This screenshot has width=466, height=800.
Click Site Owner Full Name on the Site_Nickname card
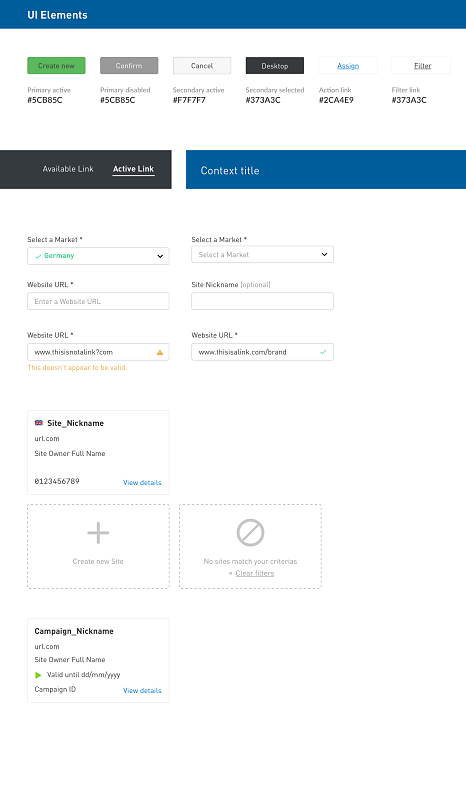pyautogui.click(x=70, y=453)
